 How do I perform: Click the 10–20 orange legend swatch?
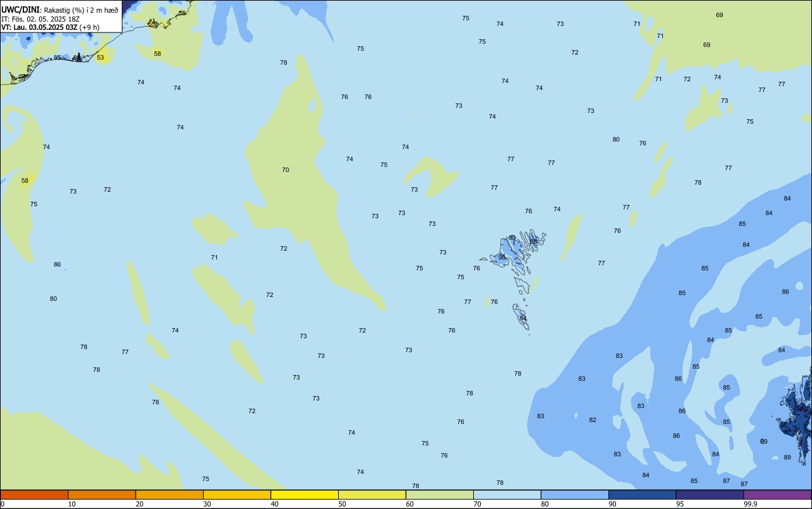pos(101,494)
